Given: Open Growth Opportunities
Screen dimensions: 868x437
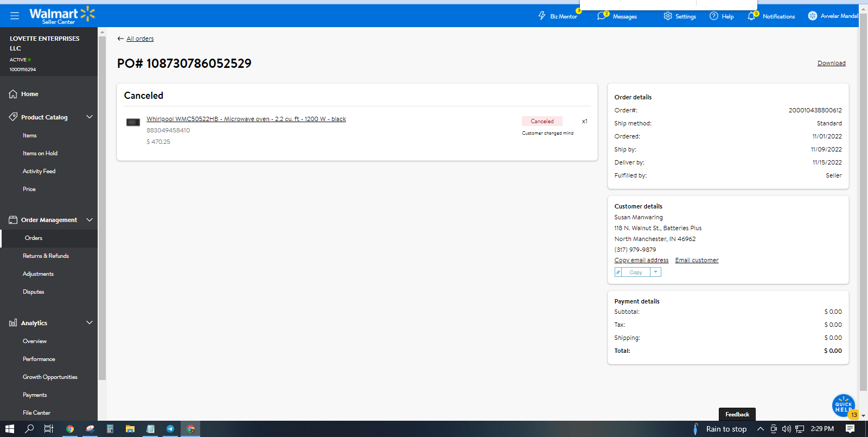Looking at the screenshot, I should click(x=50, y=377).
